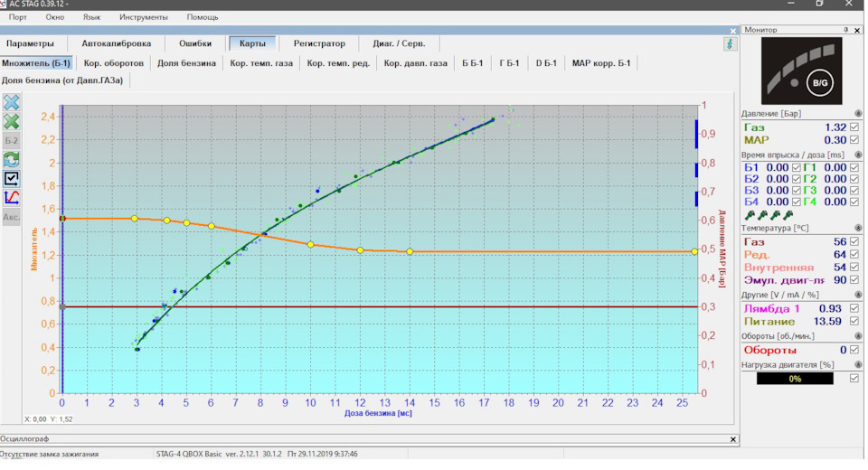Toggle the checkmark selection-mode icon

click(12, 178)
